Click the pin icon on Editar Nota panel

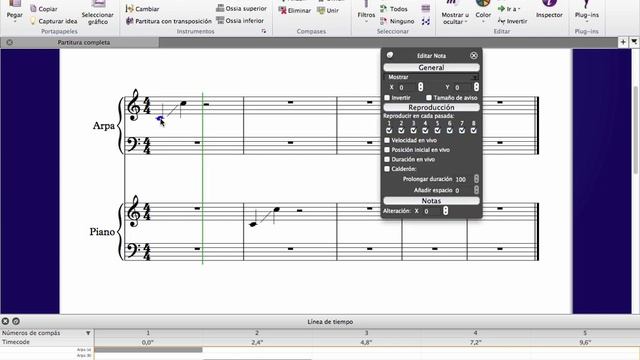coord(390,55)
